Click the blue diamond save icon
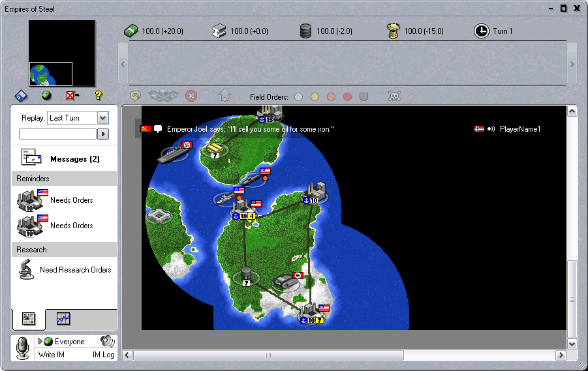The width and height of the screenshot is (588, 371). (21, 96)
